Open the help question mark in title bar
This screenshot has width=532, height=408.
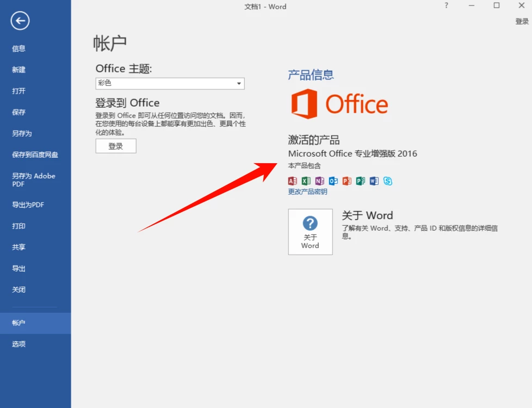pos(446,5)
